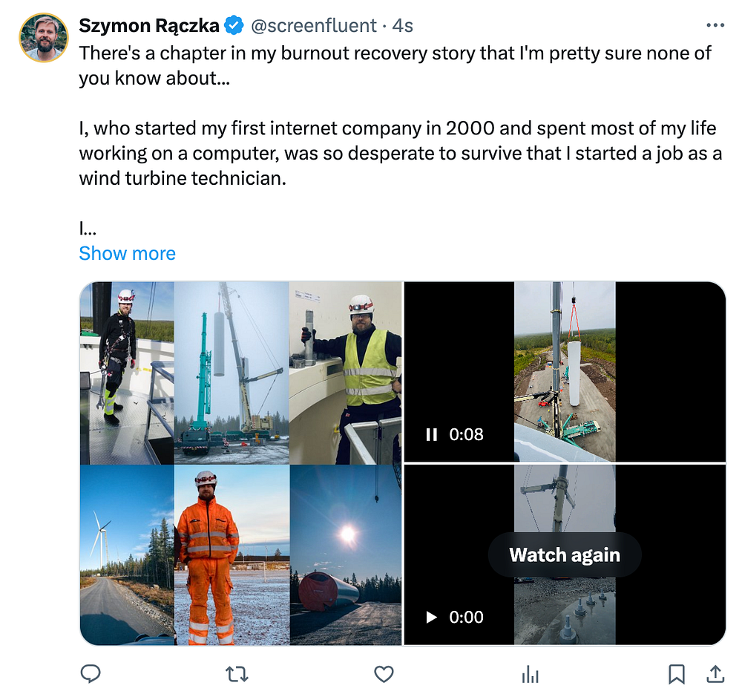View post analytics bar chart icon

click(530, 674)
